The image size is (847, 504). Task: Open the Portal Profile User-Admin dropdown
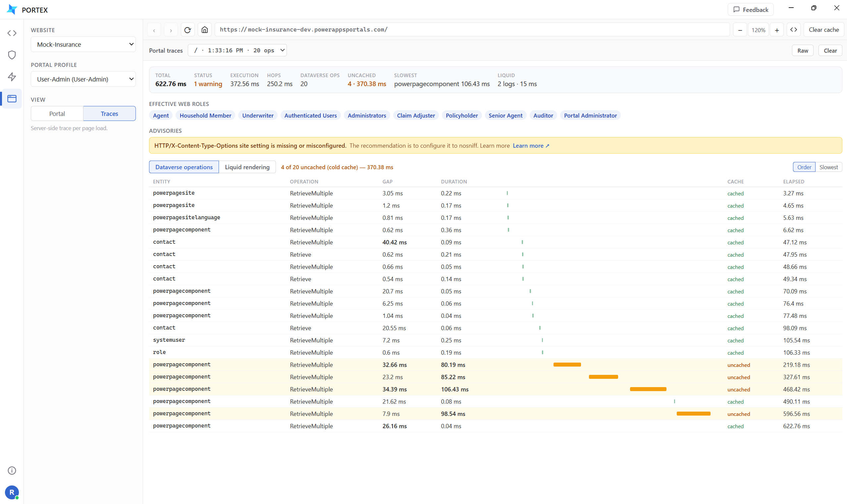[83, 79]
